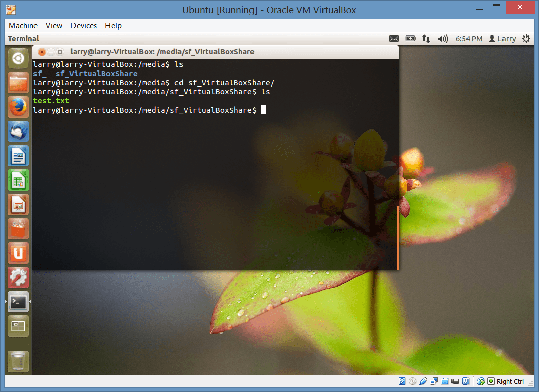Click the network adapters status icon

pyautogui.click(x=434, y=381)
